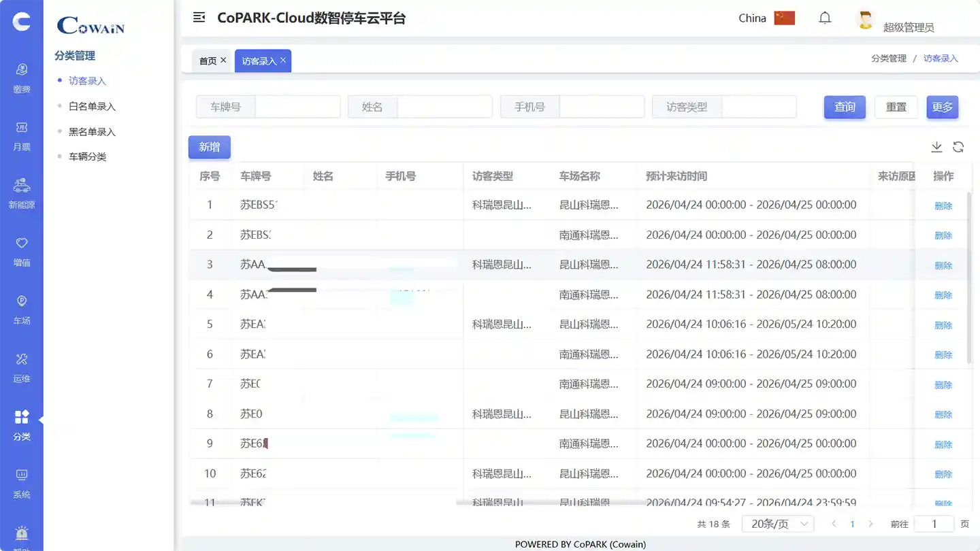This screenshot has height=551, width=980.
Task: Click the 访客类型 column header
Action: pyautogui.click(x=493, y=176)
